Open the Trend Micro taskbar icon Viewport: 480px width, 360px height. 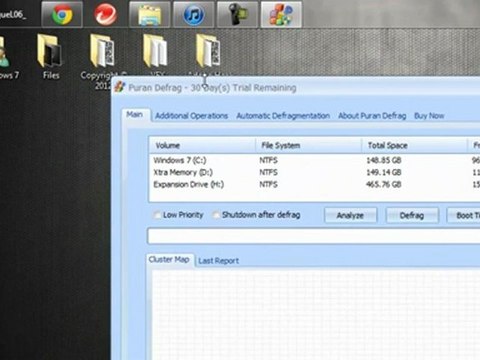click(105, 14)
